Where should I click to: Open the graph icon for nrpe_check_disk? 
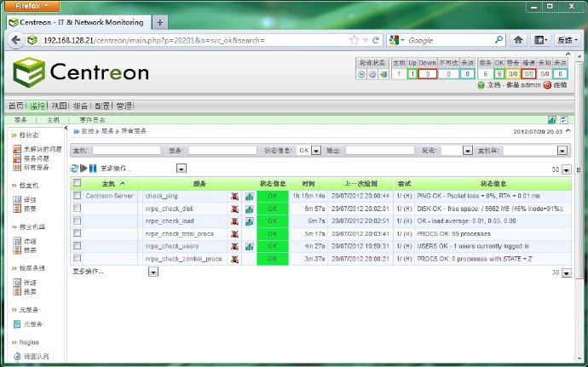[x=250, y=209]
